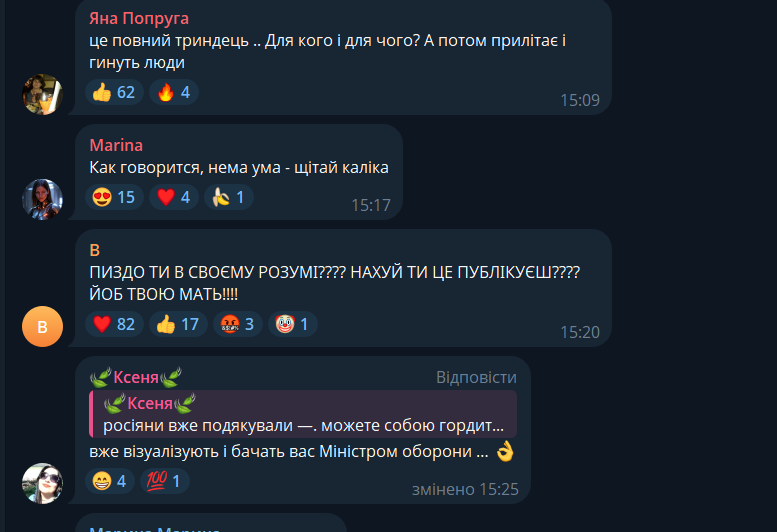Open Marina's profile from her name
Image resolution: width=777 pixels, height=532 pixels.
116,145
